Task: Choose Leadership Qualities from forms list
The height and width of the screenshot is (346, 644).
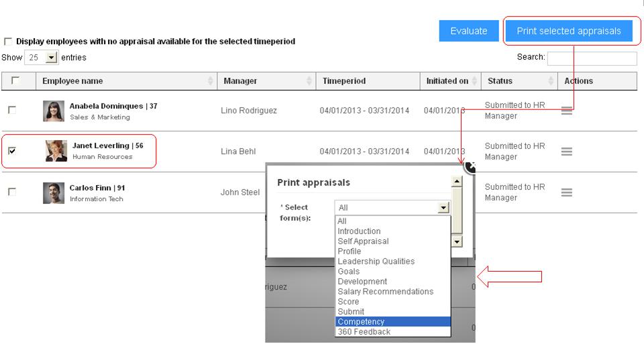Action: (393, 262)
